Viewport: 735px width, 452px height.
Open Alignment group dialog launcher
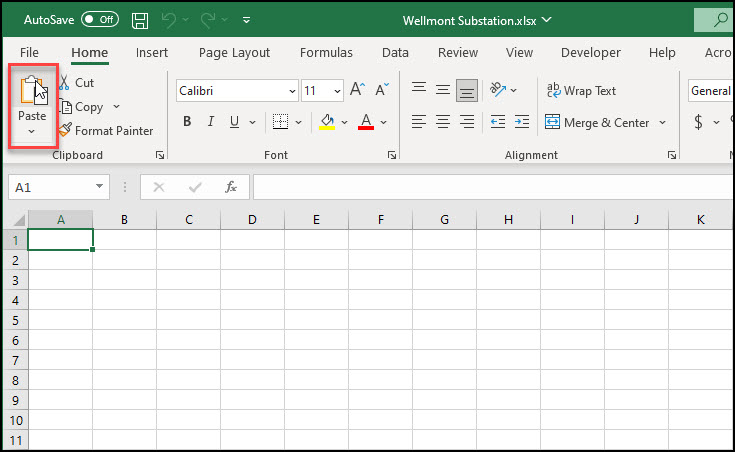point(672,155)
